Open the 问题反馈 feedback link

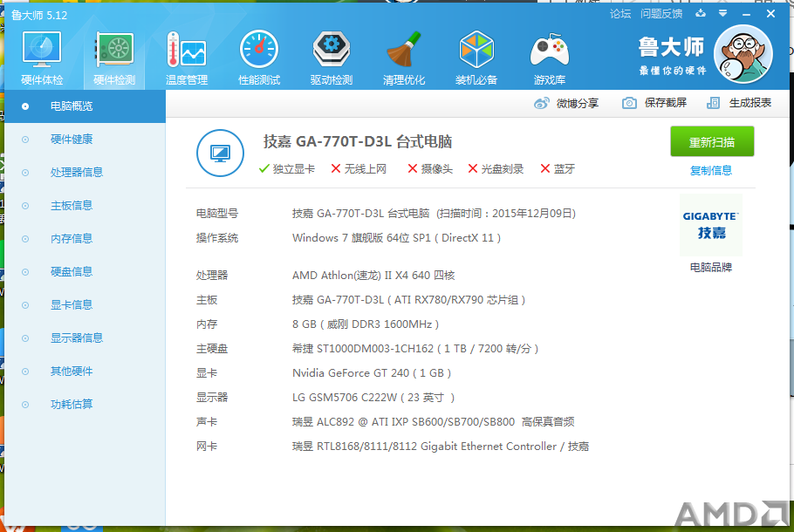tap(661, 14)
